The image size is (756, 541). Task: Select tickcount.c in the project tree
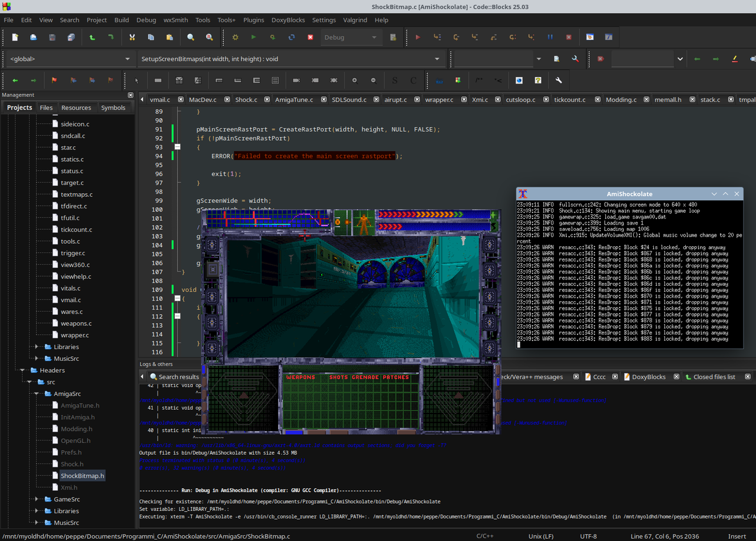tap(76, 230)
